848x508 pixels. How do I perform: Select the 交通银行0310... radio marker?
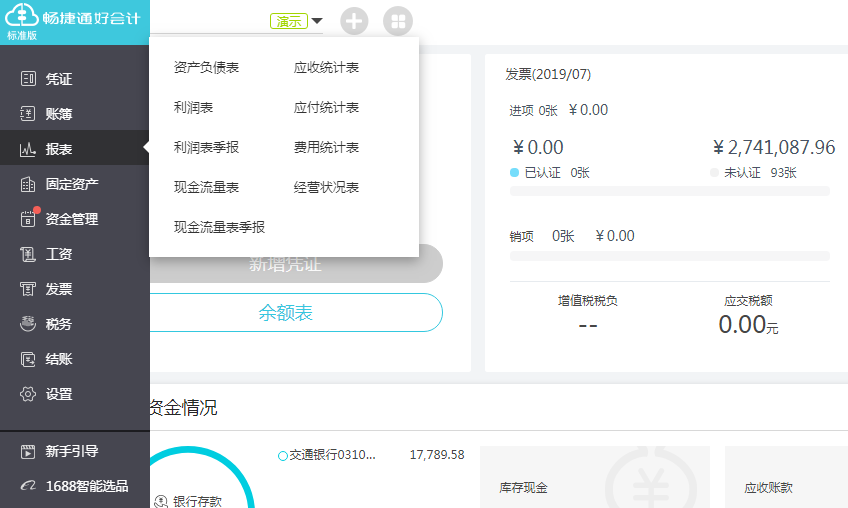click(282, 456)
